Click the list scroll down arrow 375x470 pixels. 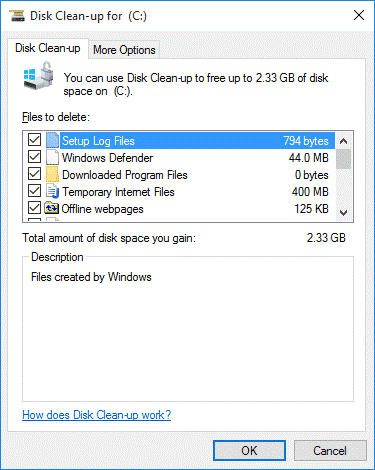point(343,212)
